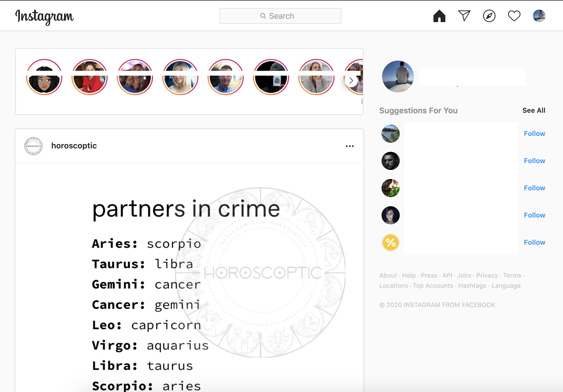563x392 pixels.
Task: Click the horoscoptic profile picture icon
Action: [x=33, y=146]
